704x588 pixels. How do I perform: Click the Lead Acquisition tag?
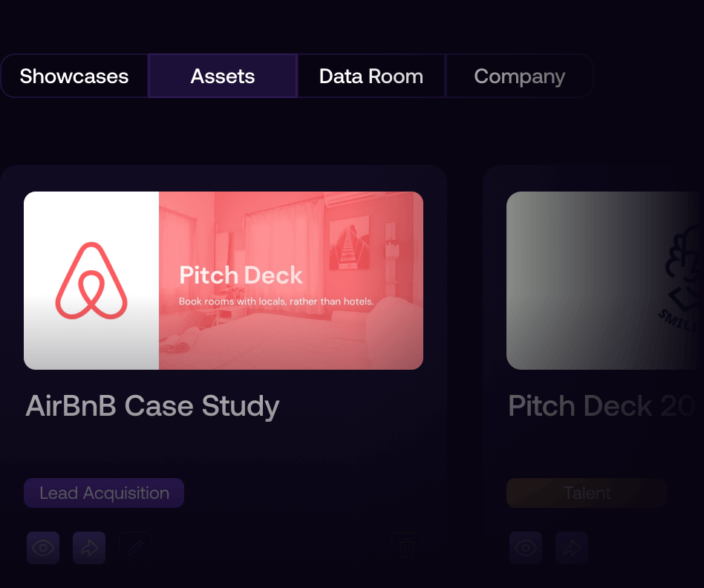[x=104, y=493]
